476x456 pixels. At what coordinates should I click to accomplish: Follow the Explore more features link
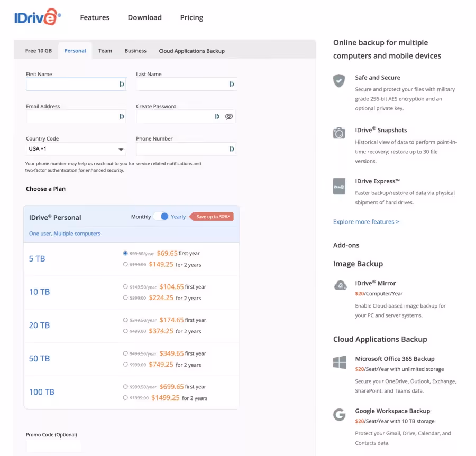(x=366, y=221)
